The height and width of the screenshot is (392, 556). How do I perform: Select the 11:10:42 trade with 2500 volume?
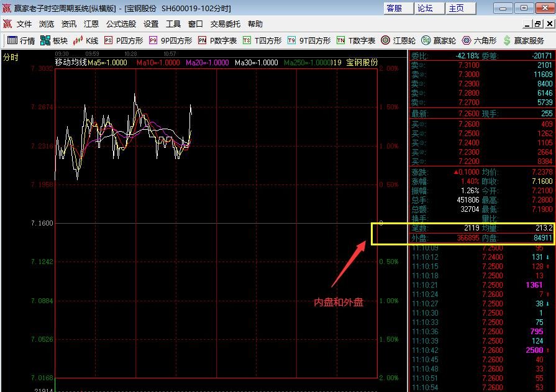tap(481, 350)
